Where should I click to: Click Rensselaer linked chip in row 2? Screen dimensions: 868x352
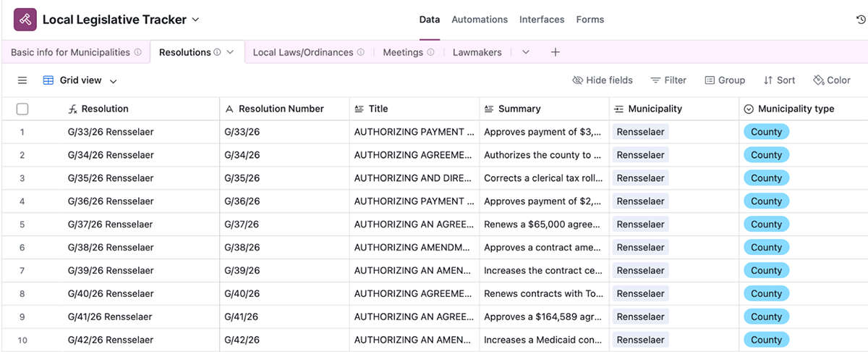point(640,155)
